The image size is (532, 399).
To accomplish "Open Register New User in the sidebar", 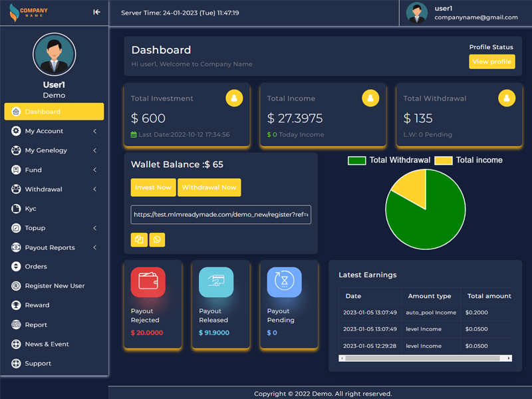I will (55, 286).
